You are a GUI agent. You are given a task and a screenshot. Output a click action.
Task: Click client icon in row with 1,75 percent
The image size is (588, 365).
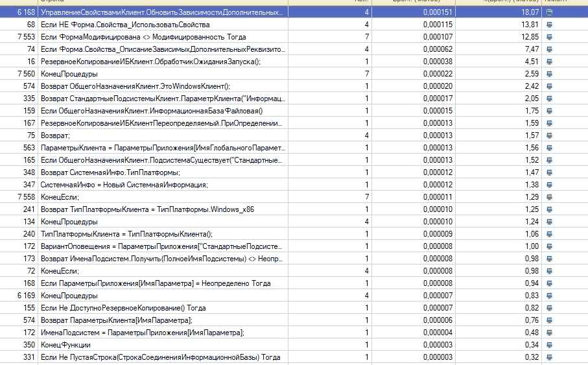[x=550, y=111]
